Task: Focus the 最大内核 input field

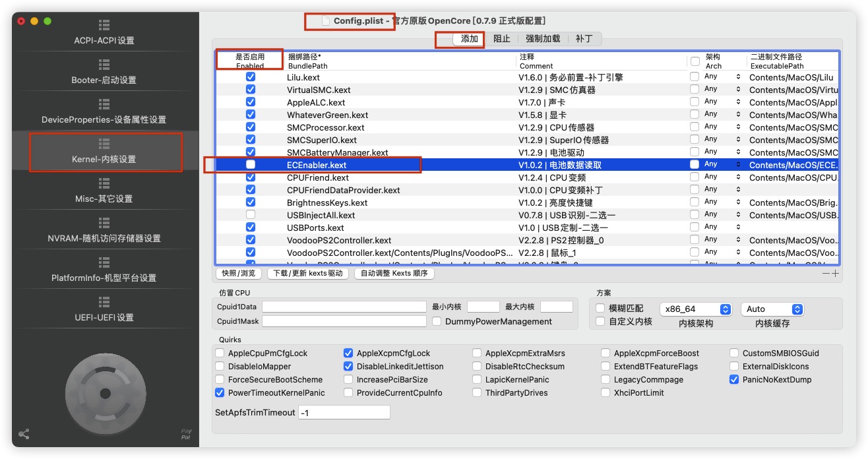Action: (557, 307)
